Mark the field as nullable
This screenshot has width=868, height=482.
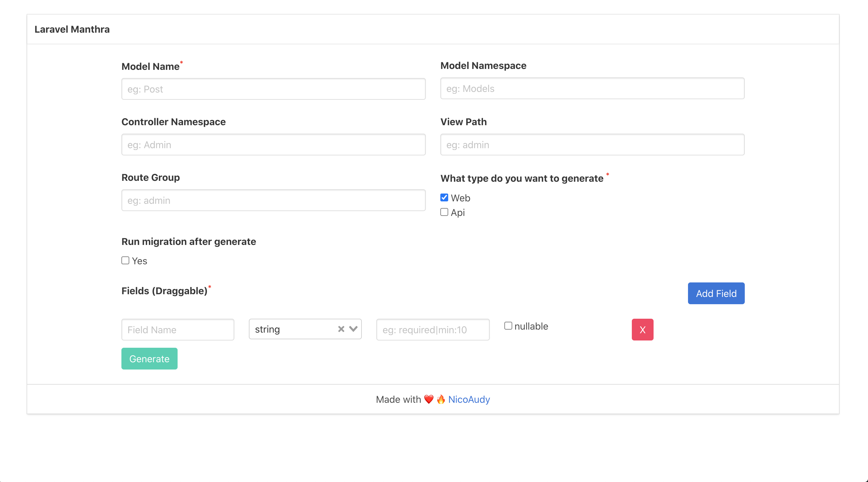click(x=508, y=326)
